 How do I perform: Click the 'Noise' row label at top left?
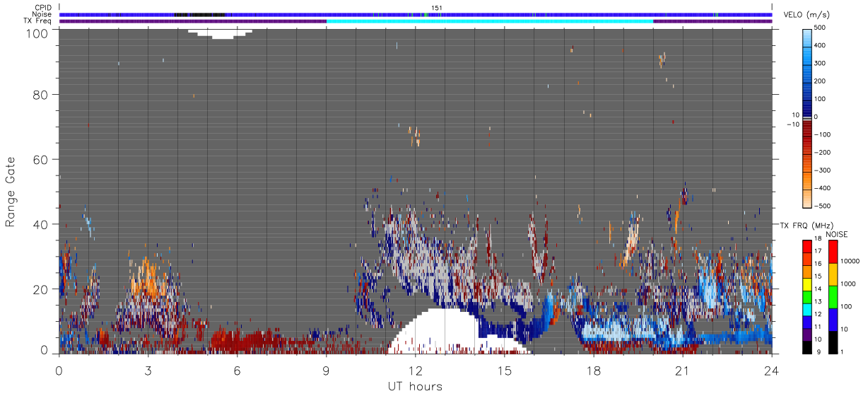[42, 14]
